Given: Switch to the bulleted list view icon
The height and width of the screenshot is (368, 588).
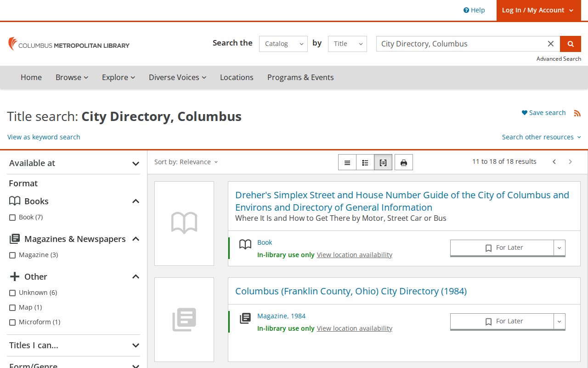Looking at the screenshot, I should [x=365, y=162].
